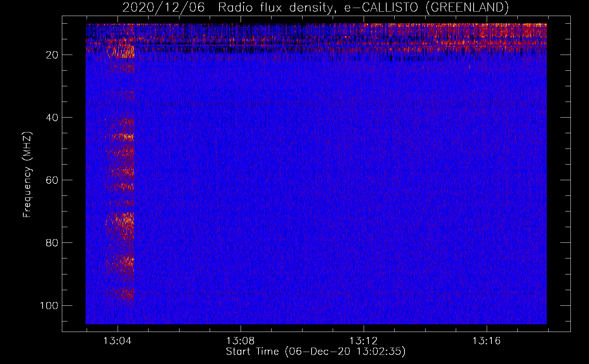Click the '80' frequency tick label
This screenshot has height=364, width=589.
[52, 243]
